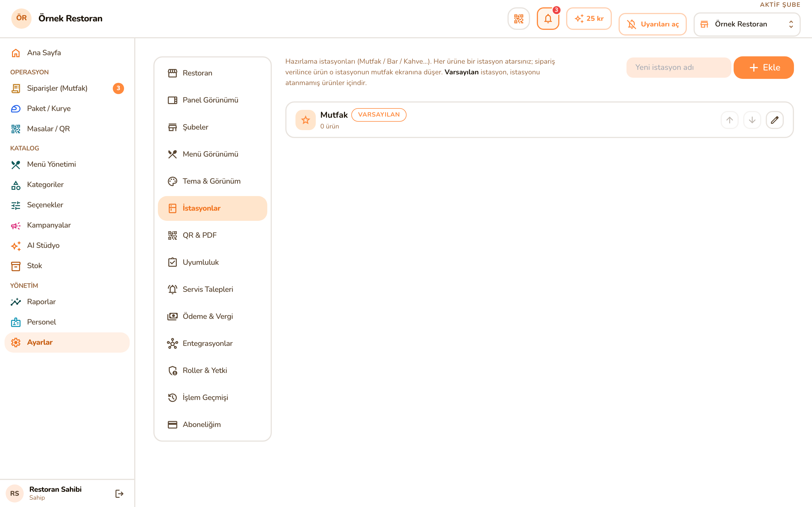Click the VARSAYILAN badge on Mutfak

379,115
